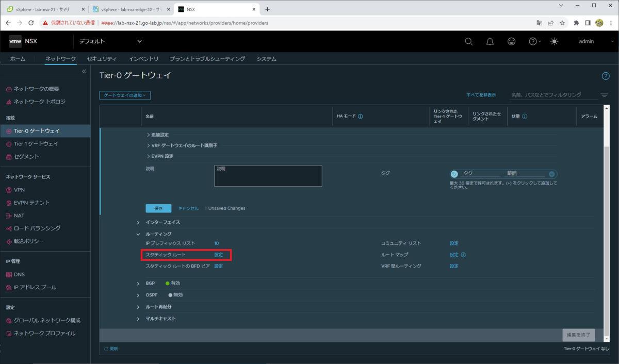Open セグメント in sidebar

click(26, 157)
